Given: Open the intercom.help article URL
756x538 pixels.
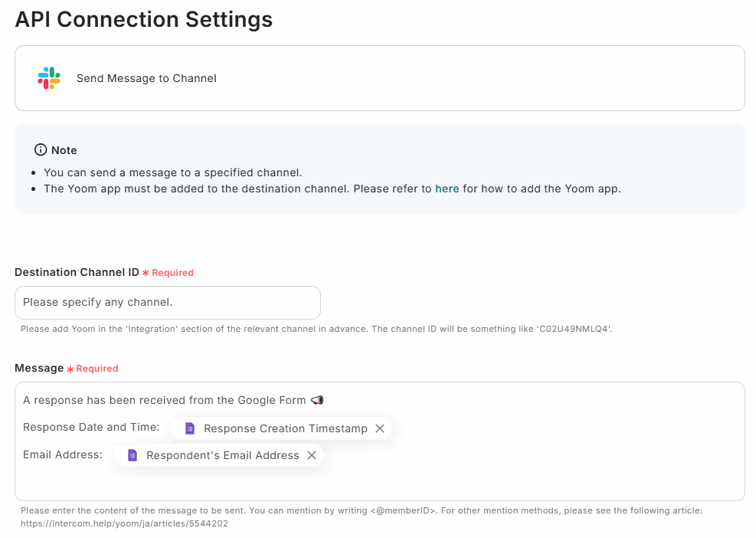Looking at the screenshot, I should (124, 523).
